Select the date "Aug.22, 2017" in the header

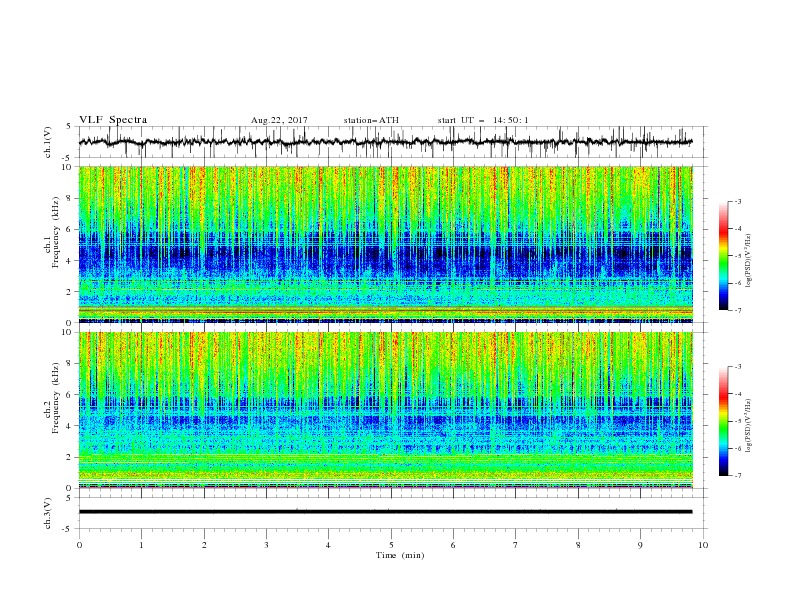coord(279,120)
